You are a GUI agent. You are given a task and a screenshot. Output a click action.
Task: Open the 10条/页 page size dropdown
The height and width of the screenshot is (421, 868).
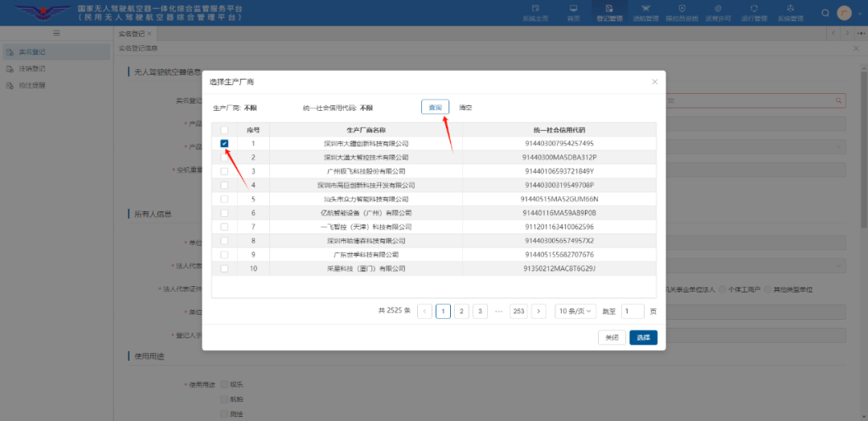point(576,311)
